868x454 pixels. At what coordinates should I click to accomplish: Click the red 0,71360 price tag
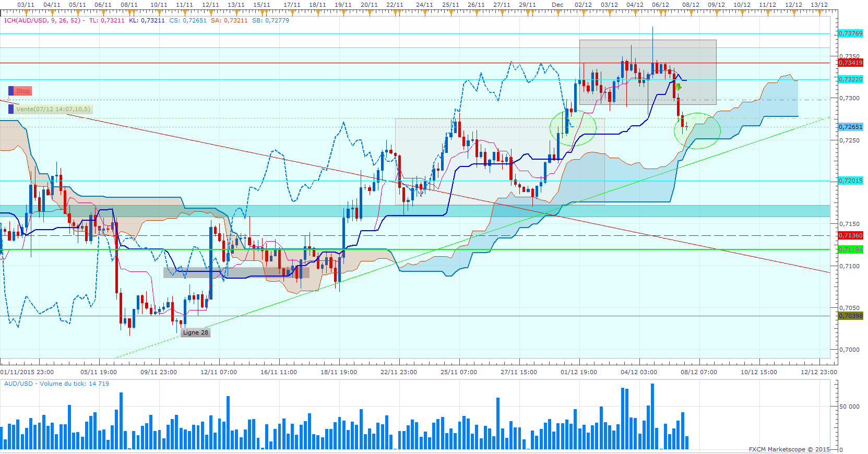(x=850, y=235)
